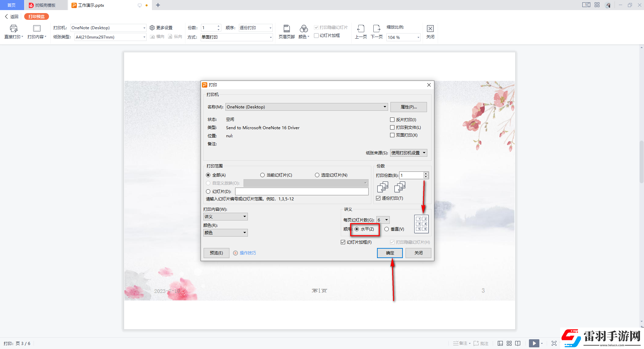Open the header and footer settings icon

286,29
